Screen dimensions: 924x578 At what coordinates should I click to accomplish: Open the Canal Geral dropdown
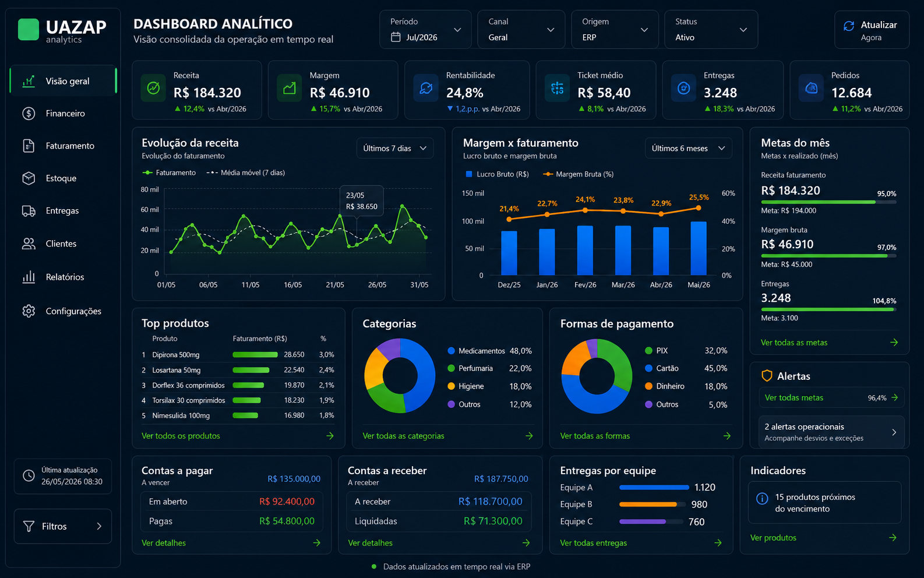coord(521,30)
